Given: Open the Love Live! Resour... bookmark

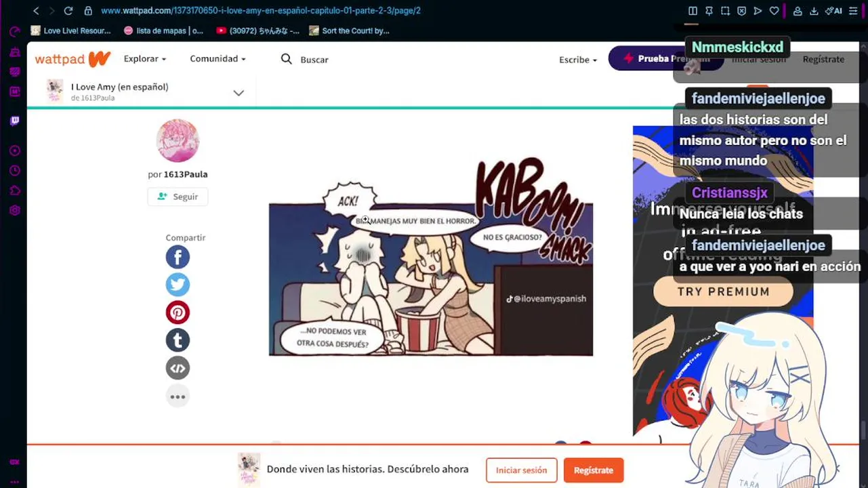Looking at the screenshot, I should (x=70, y=30).
